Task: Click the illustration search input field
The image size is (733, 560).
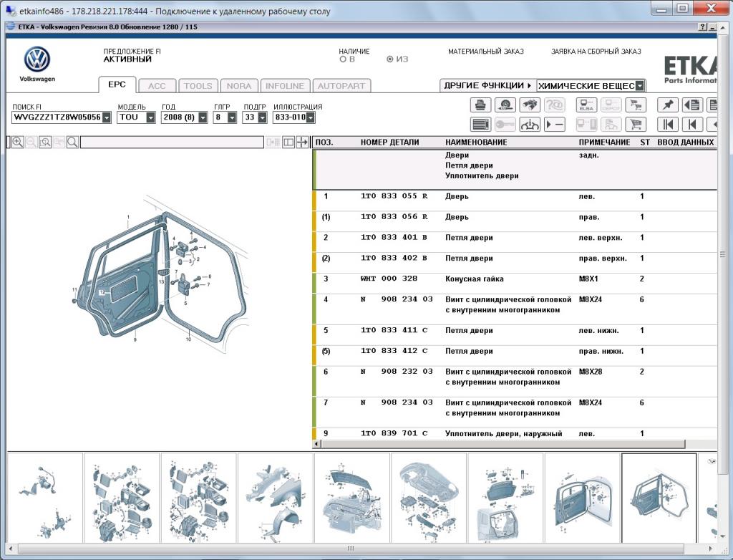Action: coord(172,143)
